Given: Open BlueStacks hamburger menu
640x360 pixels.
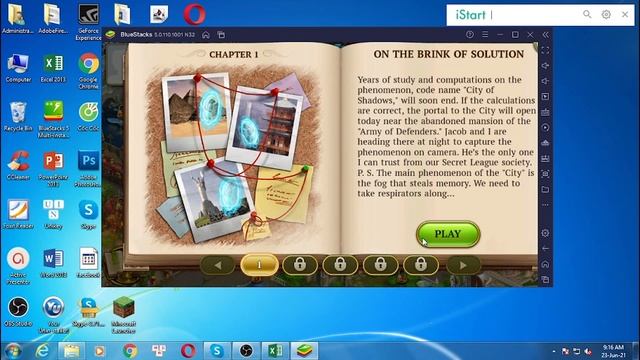Looking at the screenshot, I should click(485, 35).
